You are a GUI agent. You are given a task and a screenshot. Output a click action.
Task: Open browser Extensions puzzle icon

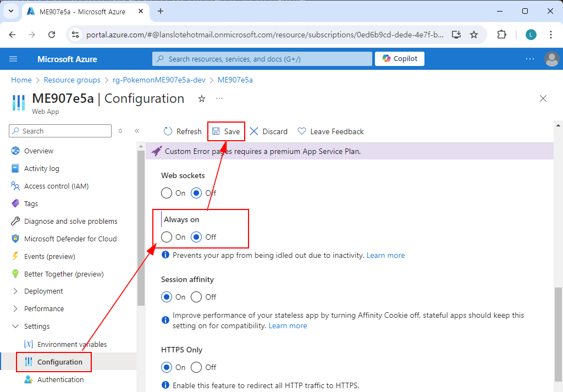501,35
